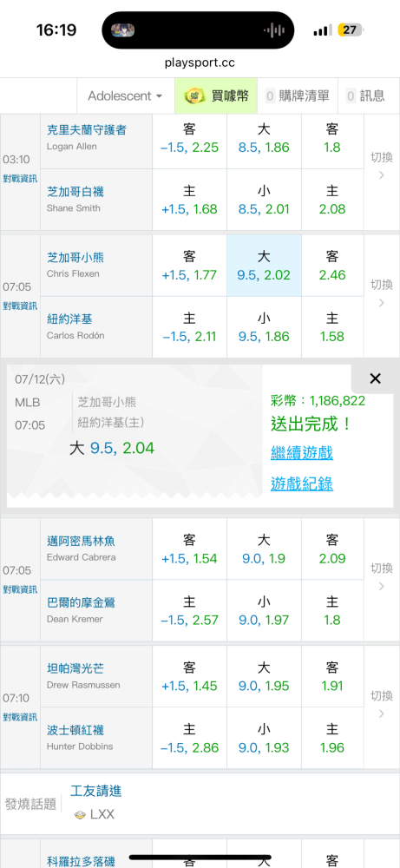The height and width of the screenshot is (868, 400).
Task: Open hot topic 工友請進
Action: [95, 791]
